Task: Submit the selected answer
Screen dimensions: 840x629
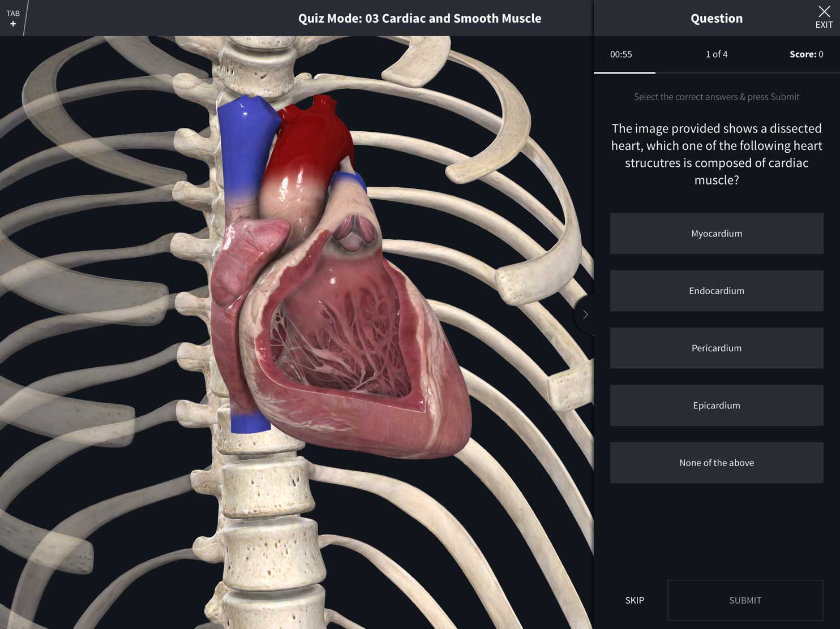Action: [x=745, y=600]
